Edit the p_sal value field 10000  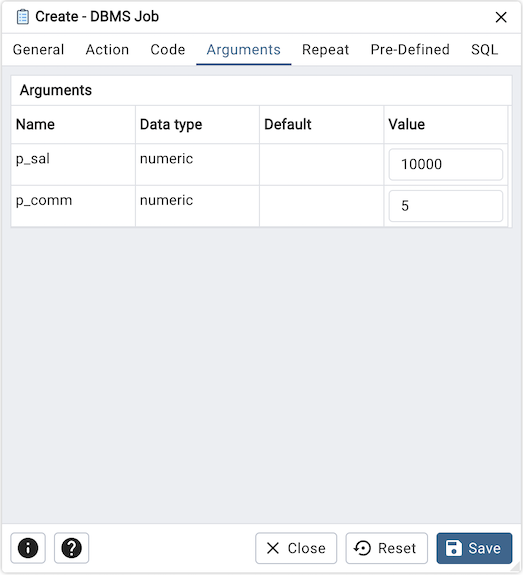coord(446,164)
